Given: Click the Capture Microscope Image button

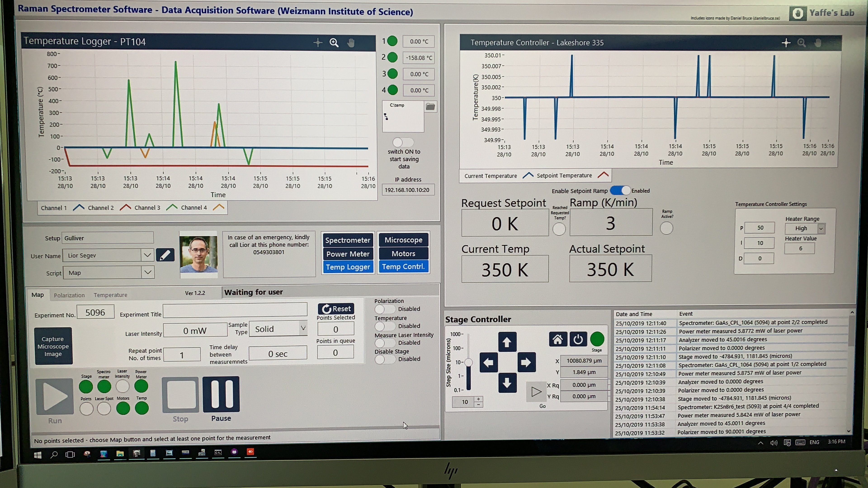Looking at the screenshot, I should [53, 346].
